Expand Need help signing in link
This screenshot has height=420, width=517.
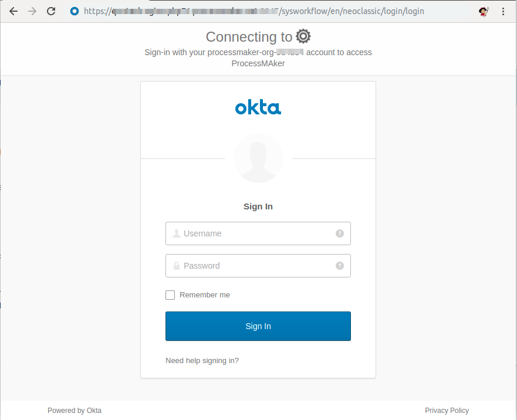coord(202,361)
